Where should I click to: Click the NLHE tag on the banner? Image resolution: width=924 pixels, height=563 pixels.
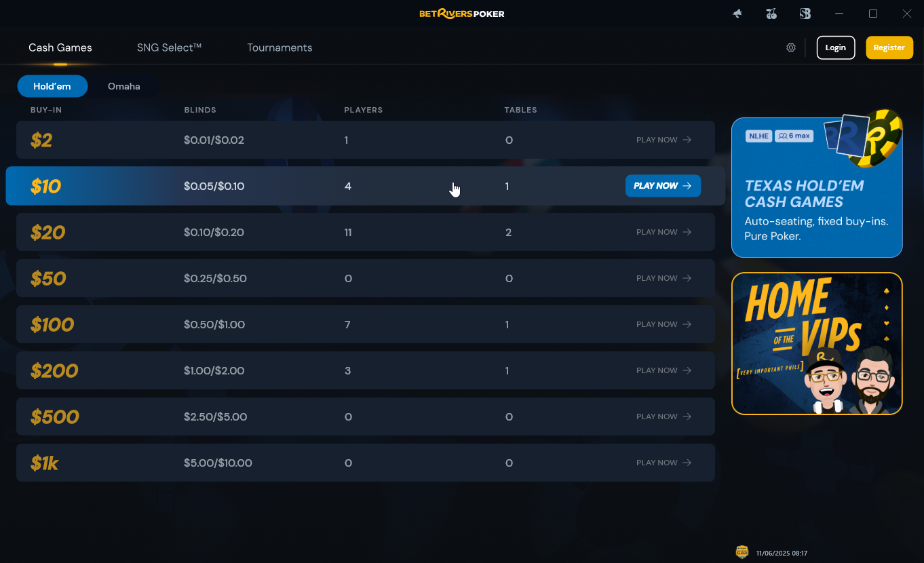[759, 136]
